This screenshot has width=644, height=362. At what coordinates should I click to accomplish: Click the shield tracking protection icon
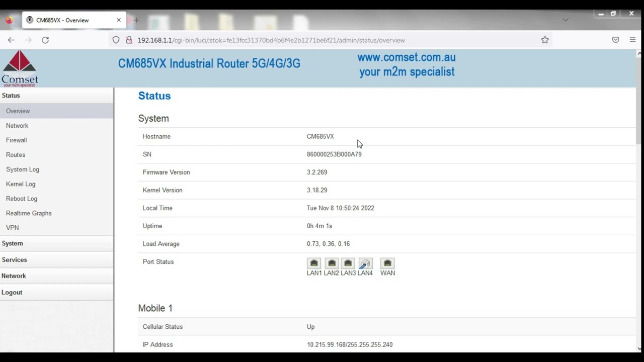116,40
